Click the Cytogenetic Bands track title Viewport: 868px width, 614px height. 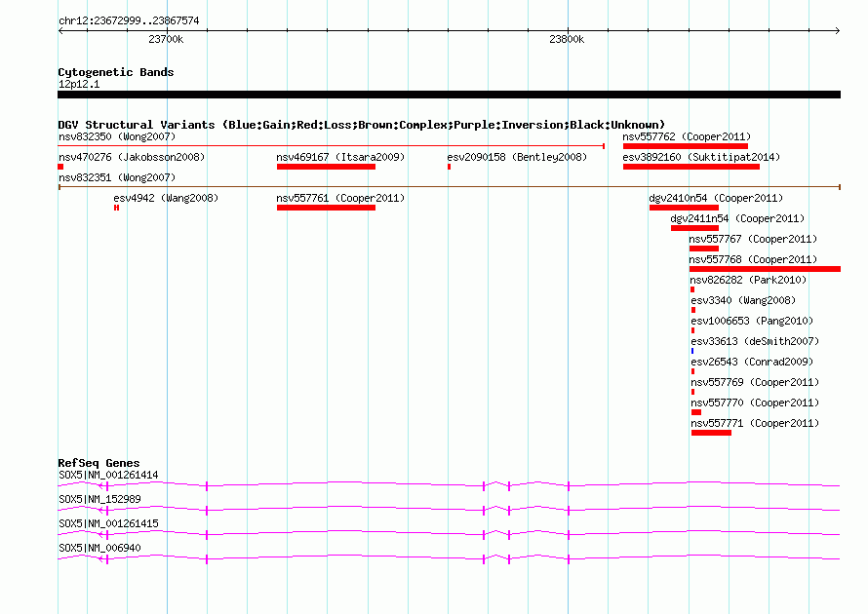[x=116, y=72]
